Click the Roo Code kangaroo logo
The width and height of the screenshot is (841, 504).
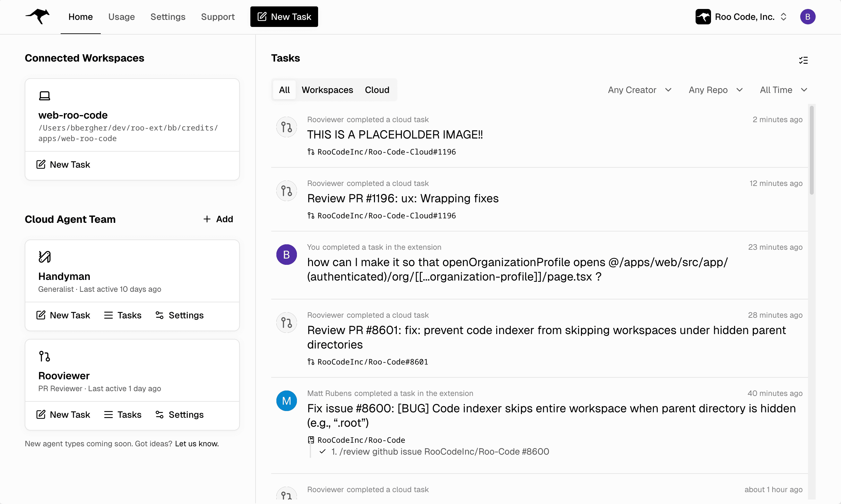point(37,16)
